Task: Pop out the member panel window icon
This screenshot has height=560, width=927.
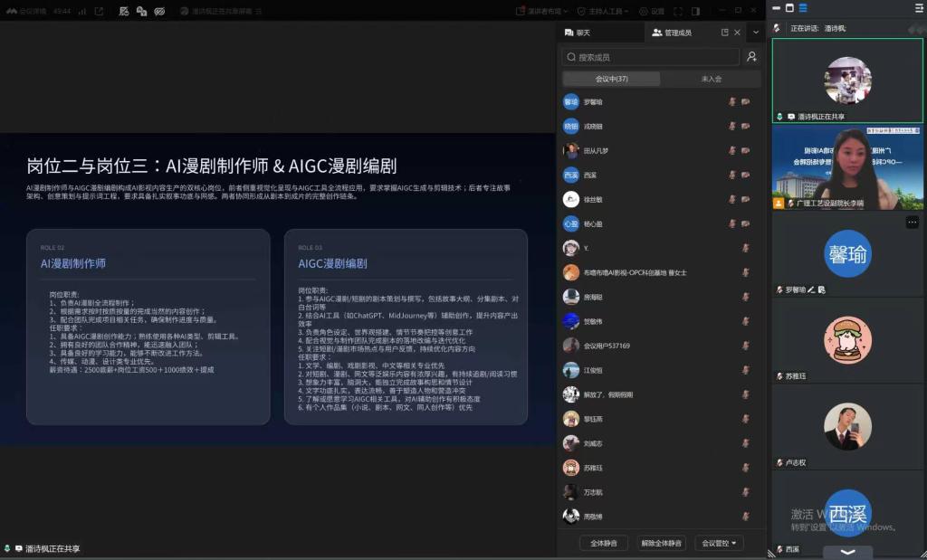Action: (725, 33)
